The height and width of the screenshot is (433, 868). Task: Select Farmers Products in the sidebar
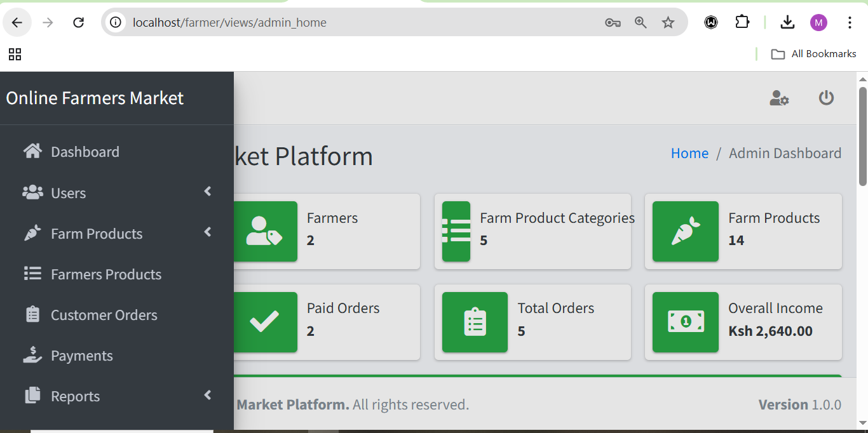pos(105,274)
